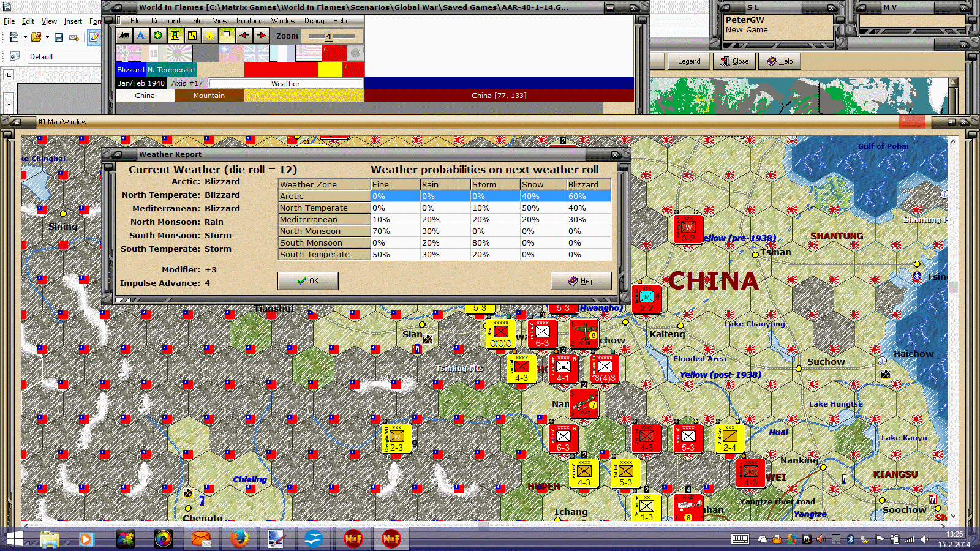The image size is (980, 551).
Task: Select the Italian flag in the flag bar
Action: point(154,53)
